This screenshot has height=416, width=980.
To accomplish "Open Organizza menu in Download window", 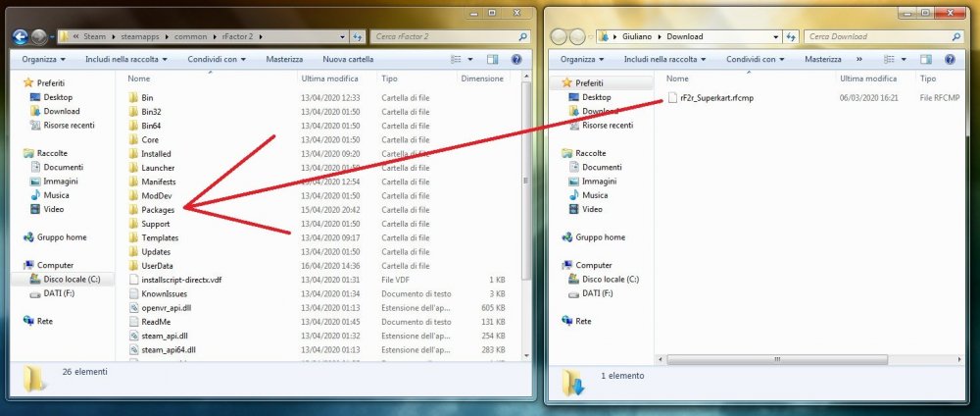I will point(582,60).
